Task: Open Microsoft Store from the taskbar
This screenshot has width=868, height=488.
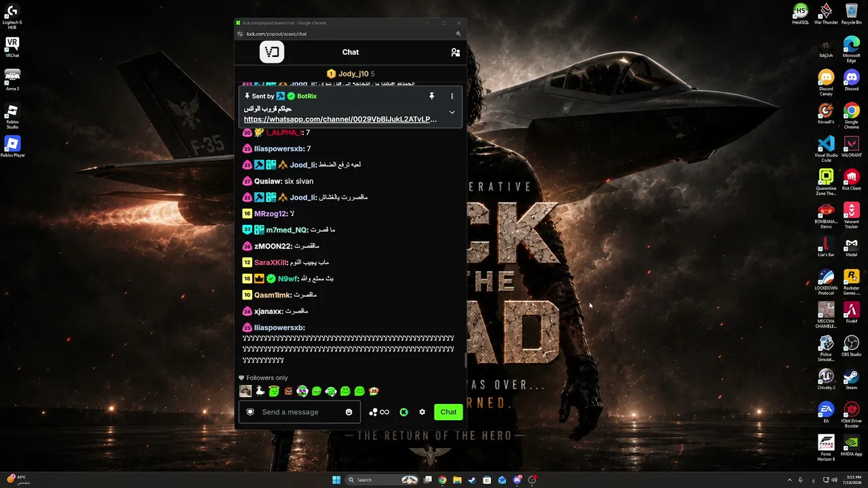Action: pos(487,480)
